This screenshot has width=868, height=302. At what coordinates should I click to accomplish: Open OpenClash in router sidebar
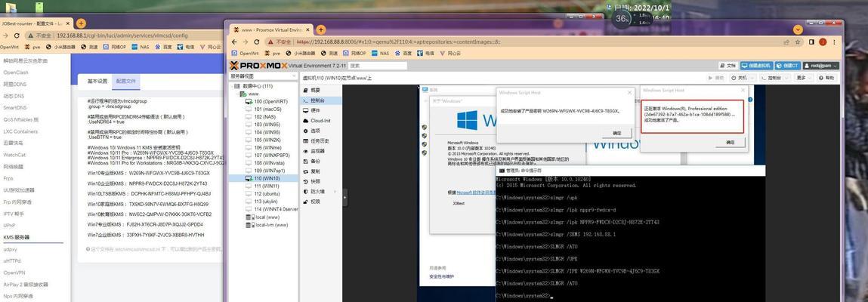coord(16,72)
